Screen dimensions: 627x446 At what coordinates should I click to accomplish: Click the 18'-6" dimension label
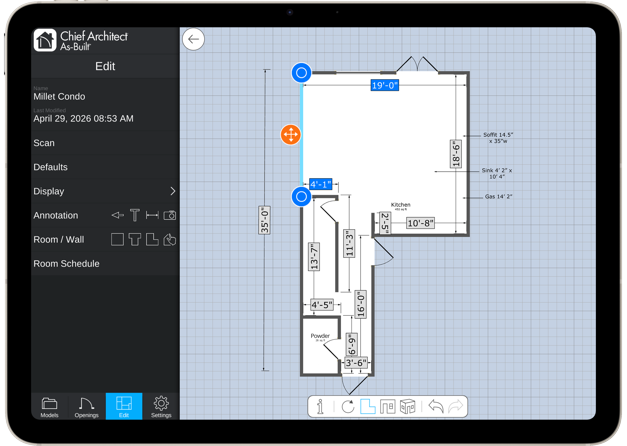(456, 154)
